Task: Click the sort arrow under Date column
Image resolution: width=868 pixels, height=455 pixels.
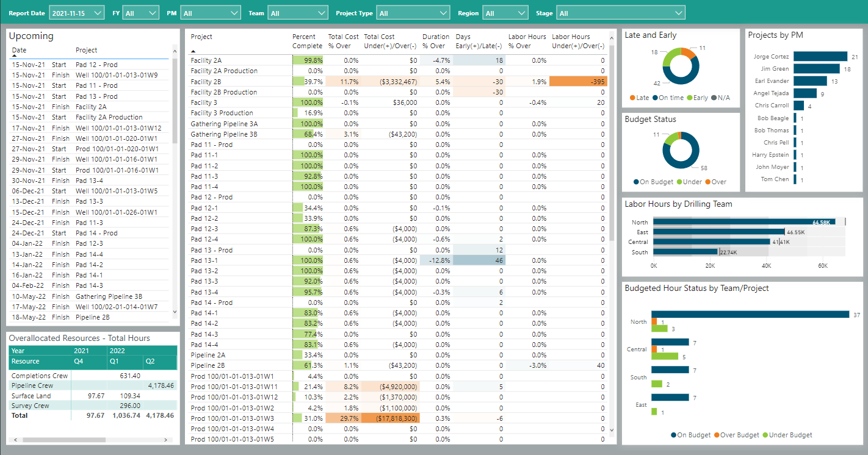Action: (15, 56)
